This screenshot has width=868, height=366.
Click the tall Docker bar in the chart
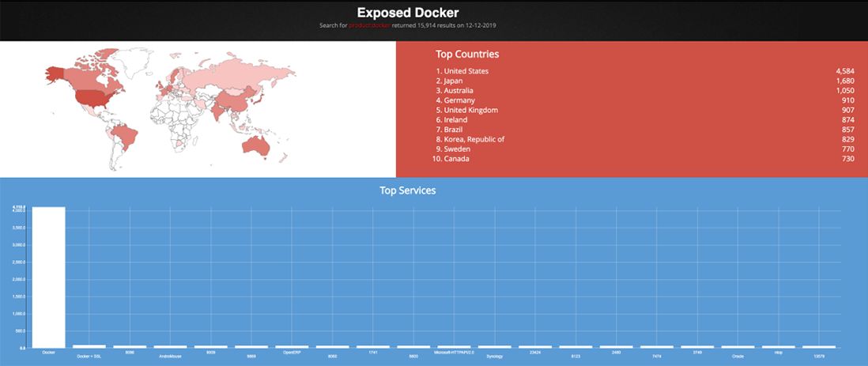(x=49, y=277)
